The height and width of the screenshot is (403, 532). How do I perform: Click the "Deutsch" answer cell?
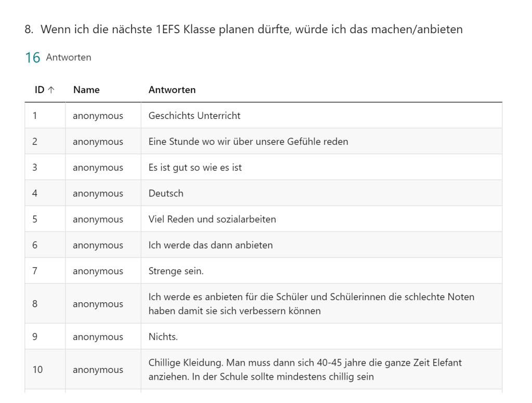coord(166,193)
